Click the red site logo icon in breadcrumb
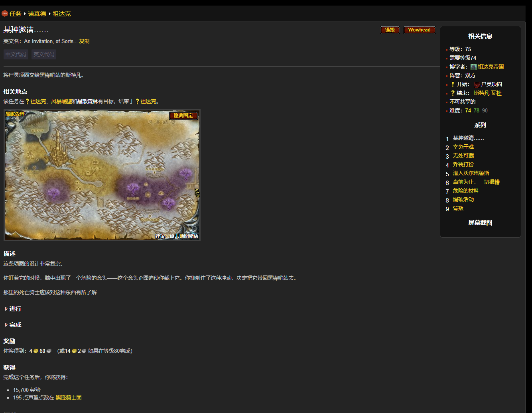 5,14
